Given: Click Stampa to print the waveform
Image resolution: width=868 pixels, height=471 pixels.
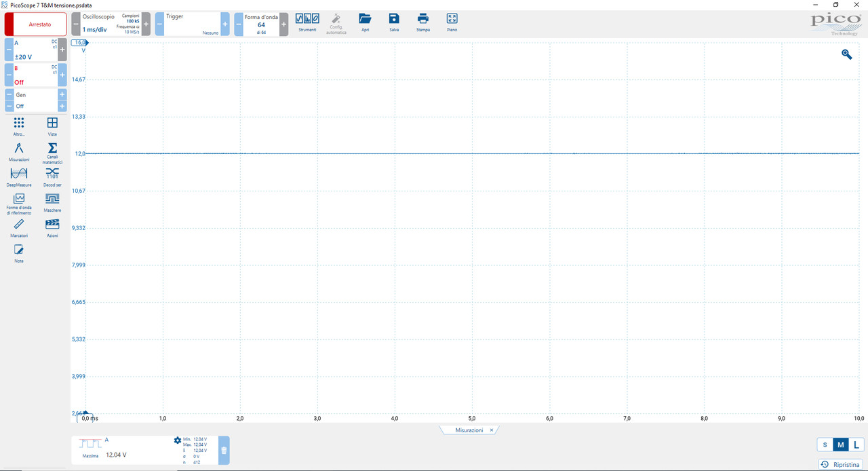Looking at the screenshot, I should (x=423, y=23).
